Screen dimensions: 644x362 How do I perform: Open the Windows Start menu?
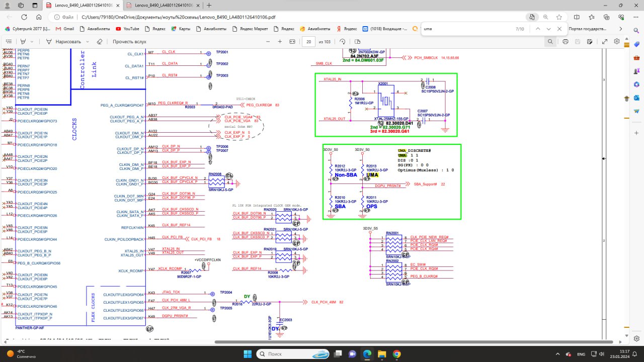[x=248, y=354]
